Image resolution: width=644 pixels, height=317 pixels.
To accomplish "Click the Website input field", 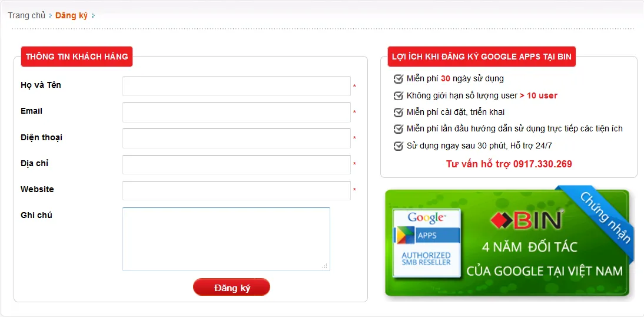I will [x=237, y=190].
